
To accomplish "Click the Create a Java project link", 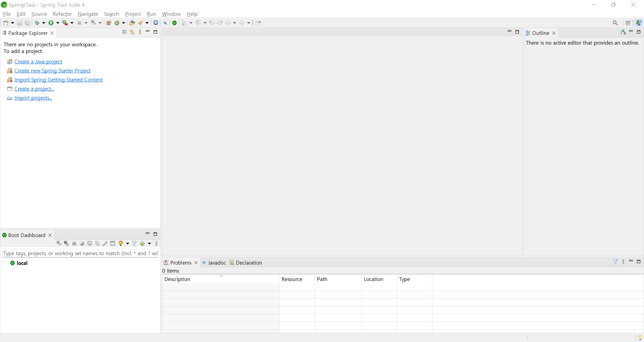I will pos(38,61).
